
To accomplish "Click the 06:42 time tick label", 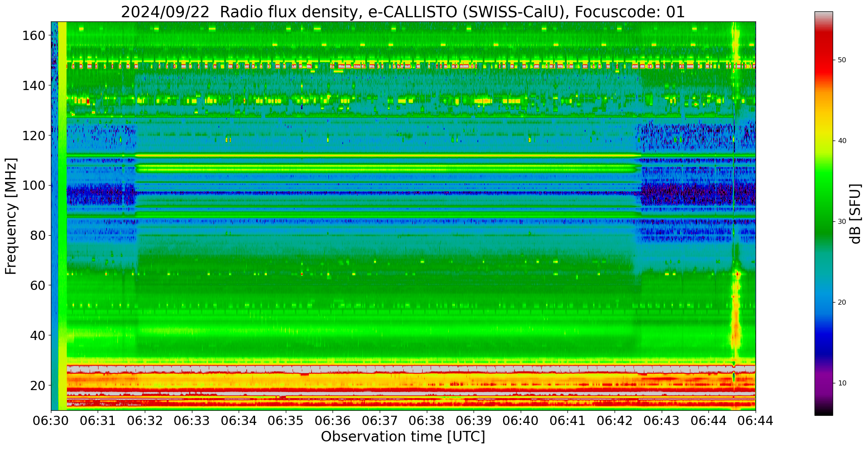I will point(615,421).
